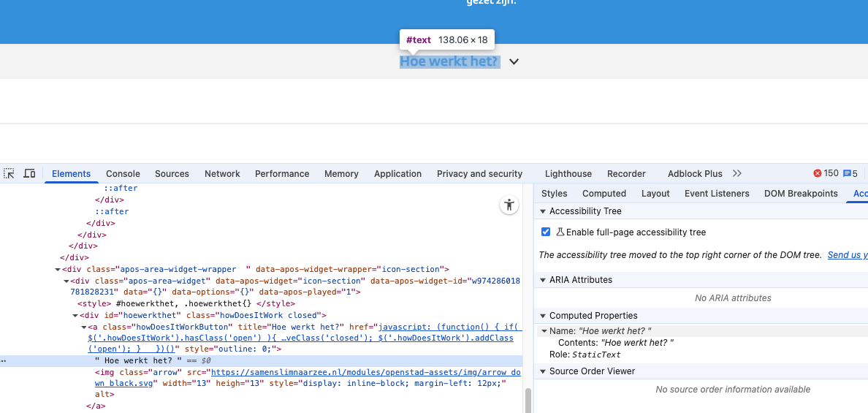
Task: Open the full-page accessibility tree button
Action: (509, 205)
